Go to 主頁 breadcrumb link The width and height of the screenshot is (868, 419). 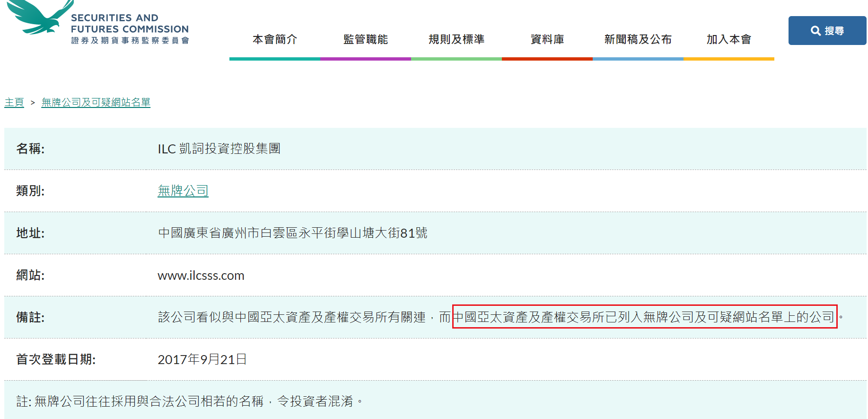[x=14, y=102]
